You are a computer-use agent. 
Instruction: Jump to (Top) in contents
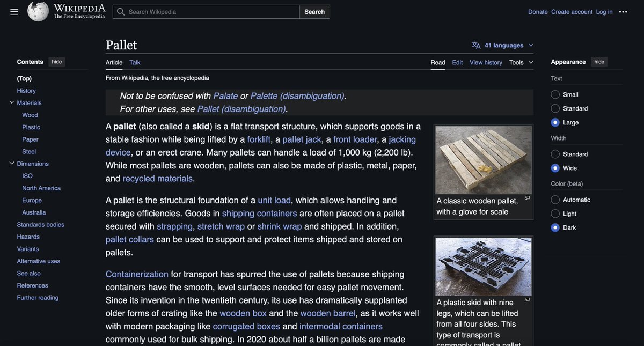(24, 78)
